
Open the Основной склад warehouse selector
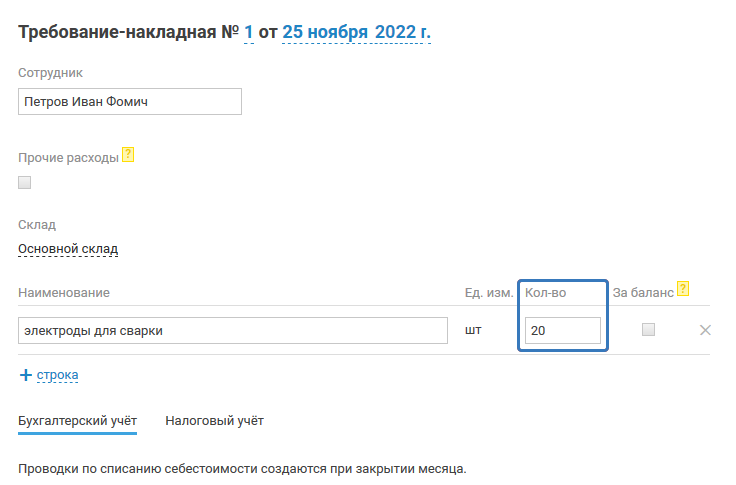pos(68,249)
